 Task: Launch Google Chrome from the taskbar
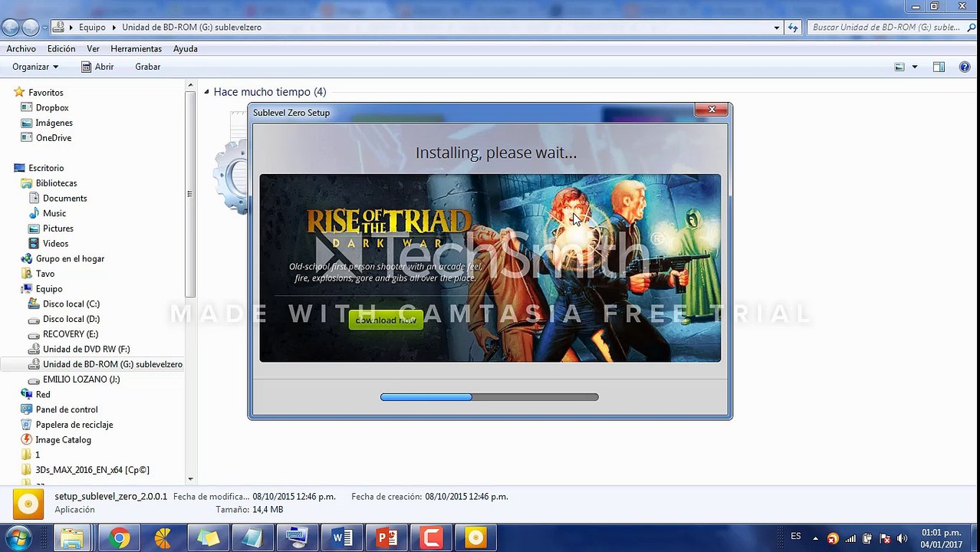pyautogui.click(x=118, y=538)
